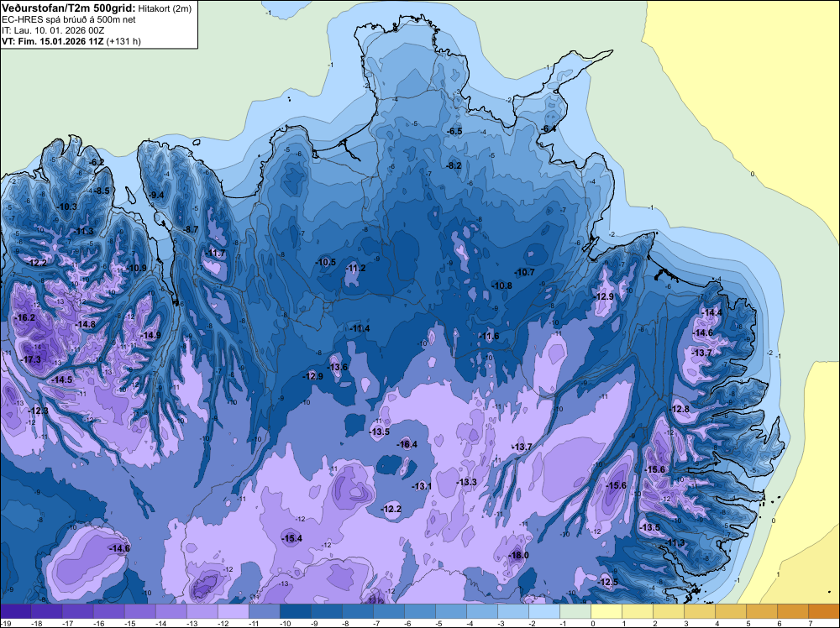
Task: Select the "IT: Lau. 10. 01. 2026 00Z" line
Action: pyautogui.click(x=52, y=30)
